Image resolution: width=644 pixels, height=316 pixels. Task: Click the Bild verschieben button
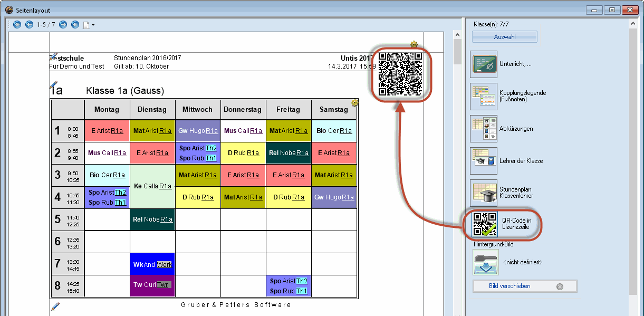click(x=525, y=286)
